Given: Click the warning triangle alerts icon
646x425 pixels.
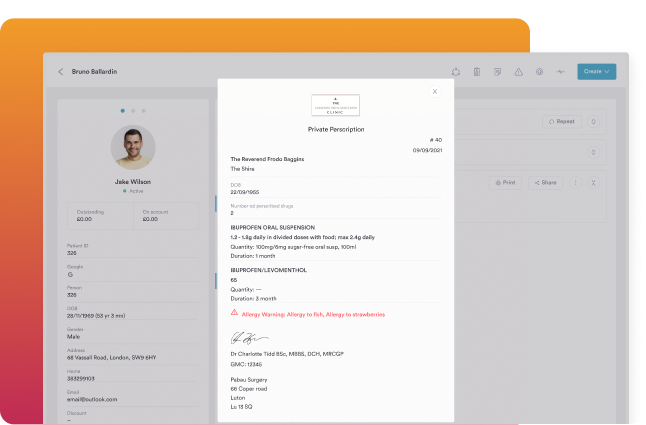Looking at the screenshot, I should click(x=518, y=72).
